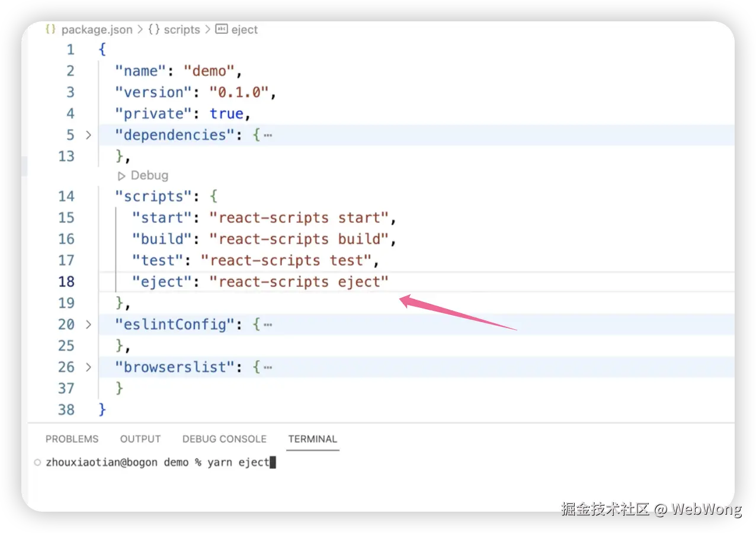Click the Debug play triangle icon

[x=121, y=175]
